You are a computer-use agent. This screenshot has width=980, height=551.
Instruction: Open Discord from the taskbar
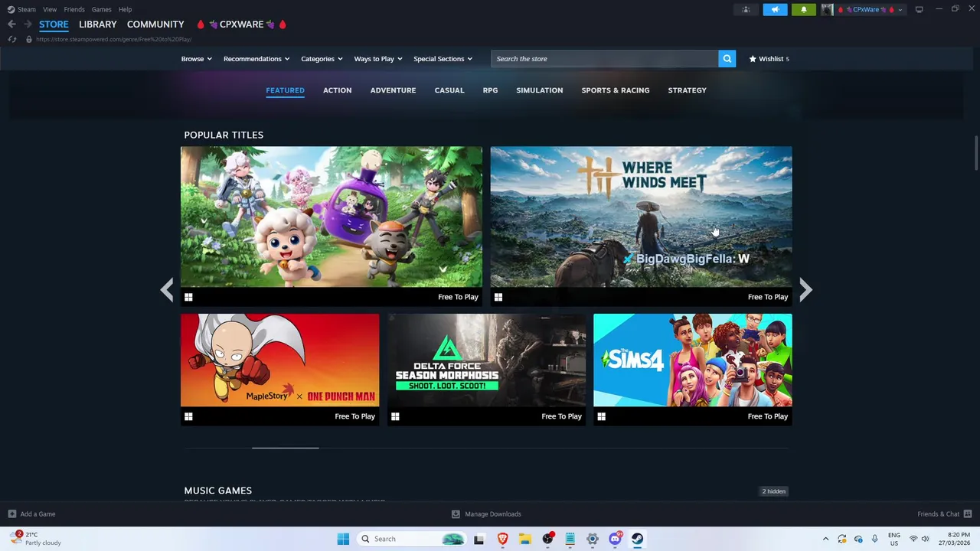point(615,539)
